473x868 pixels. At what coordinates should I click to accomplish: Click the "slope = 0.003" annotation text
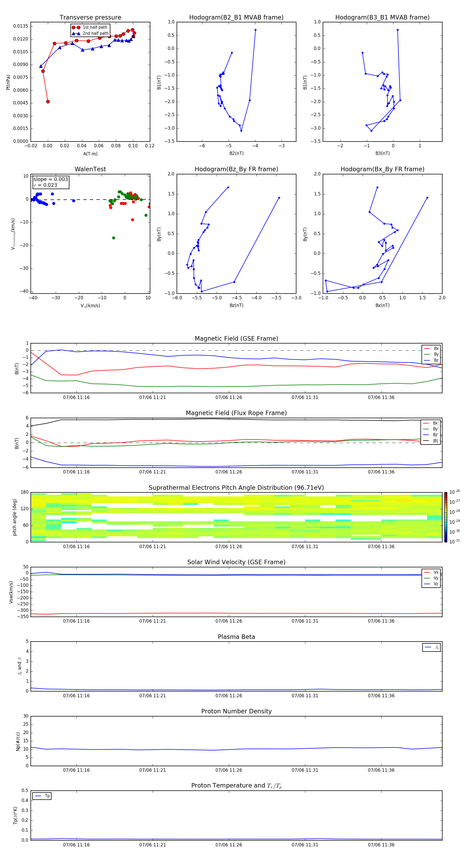coord(50,179)
